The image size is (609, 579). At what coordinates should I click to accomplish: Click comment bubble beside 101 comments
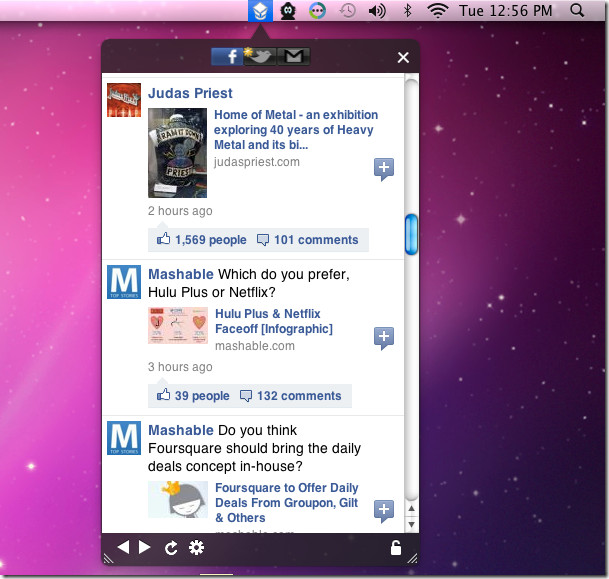tap(263, 240)
